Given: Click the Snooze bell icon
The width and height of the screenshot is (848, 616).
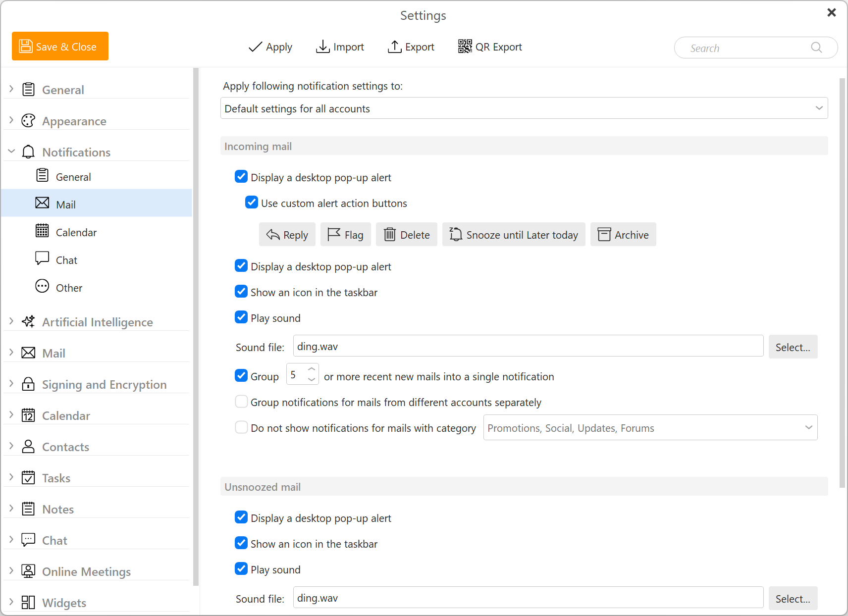Looking at the screenshot, I should (x=456, y=234).
